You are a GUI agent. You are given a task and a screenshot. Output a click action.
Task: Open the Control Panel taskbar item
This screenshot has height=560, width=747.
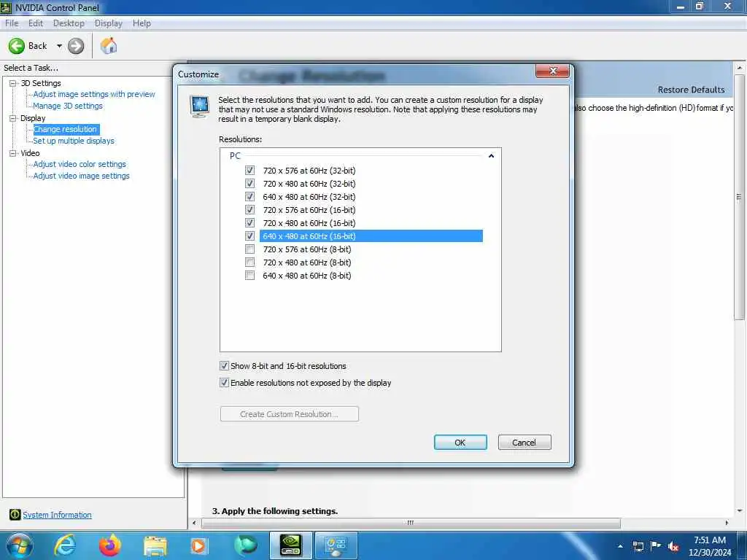pos(336,545)
